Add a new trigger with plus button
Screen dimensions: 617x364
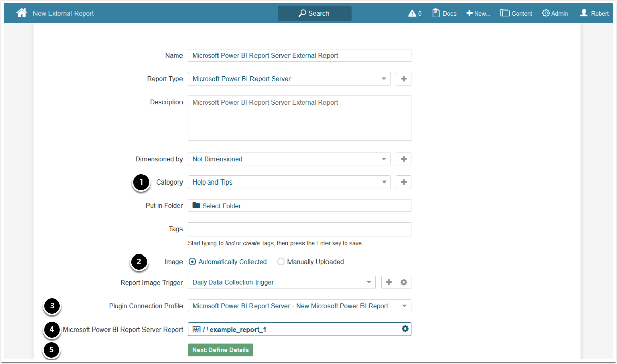[x=389, y=282]
